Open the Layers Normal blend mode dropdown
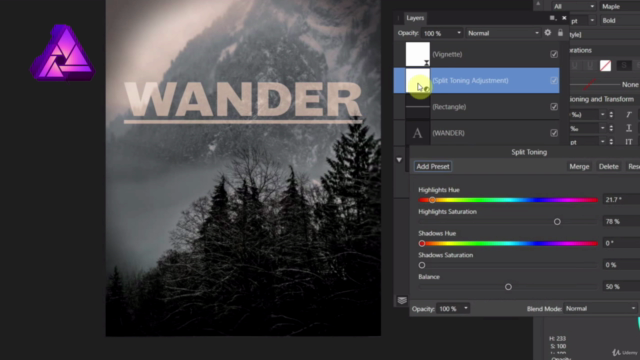The width and height of the screenshot is (640, 360). pos(503,33)
